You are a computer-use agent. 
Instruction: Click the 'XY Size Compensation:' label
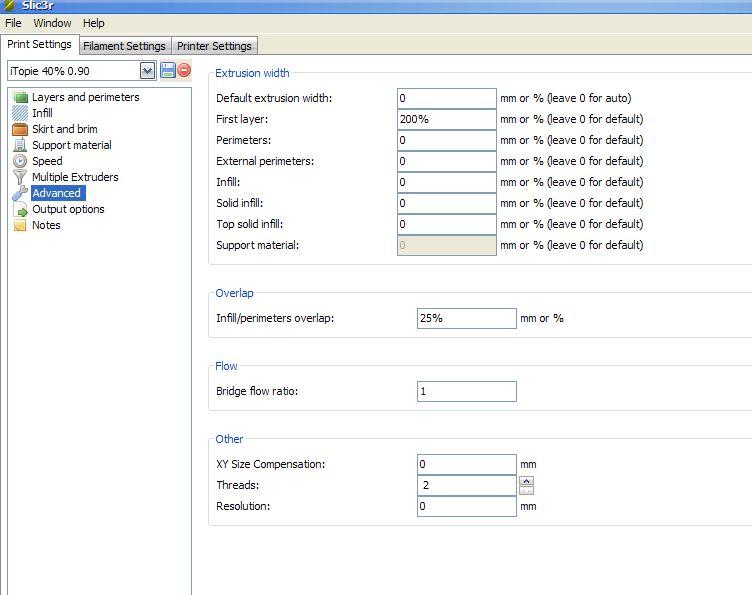270,464
